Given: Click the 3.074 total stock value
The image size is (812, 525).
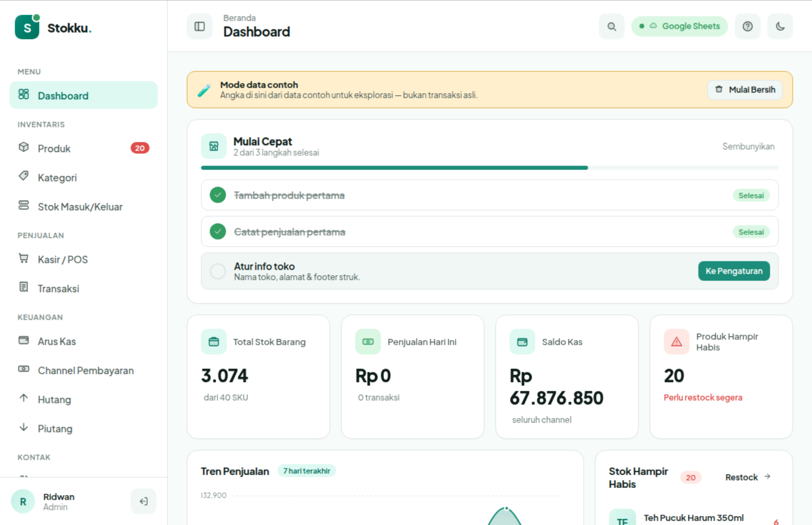Looking at the screenshot, I should (x=225, y=376).
